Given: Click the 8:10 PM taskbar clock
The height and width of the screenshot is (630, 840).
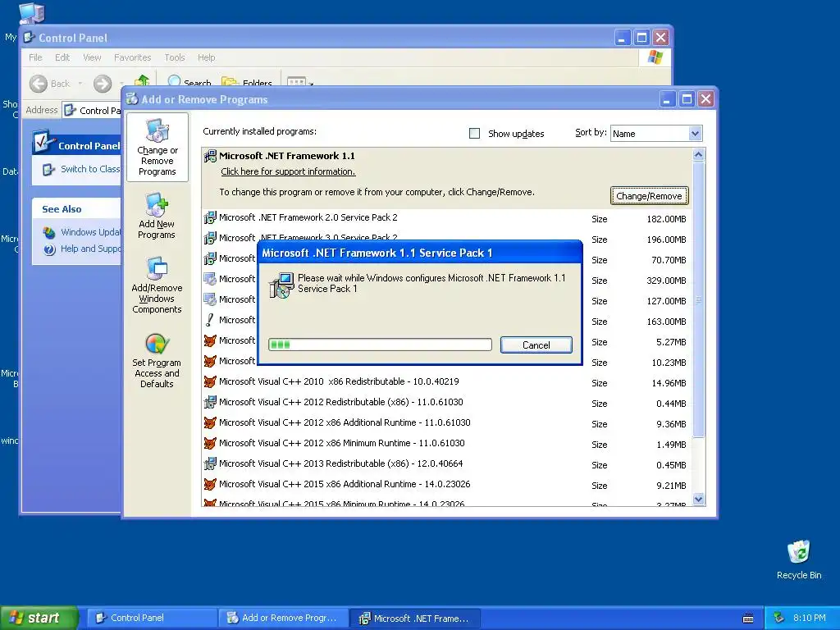Looking at the screenshot, I should point(810,619).
